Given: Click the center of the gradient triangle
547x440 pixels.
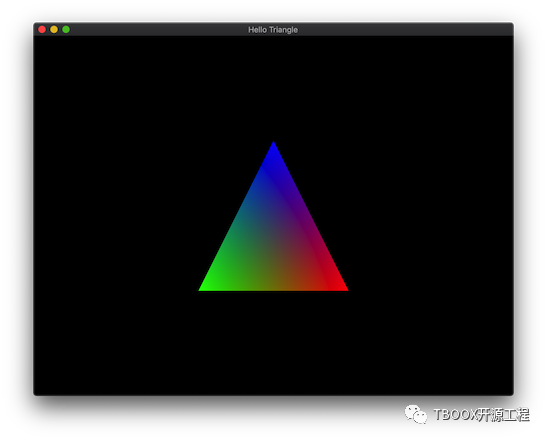Looking at the screenshot, I should (274, 241).
